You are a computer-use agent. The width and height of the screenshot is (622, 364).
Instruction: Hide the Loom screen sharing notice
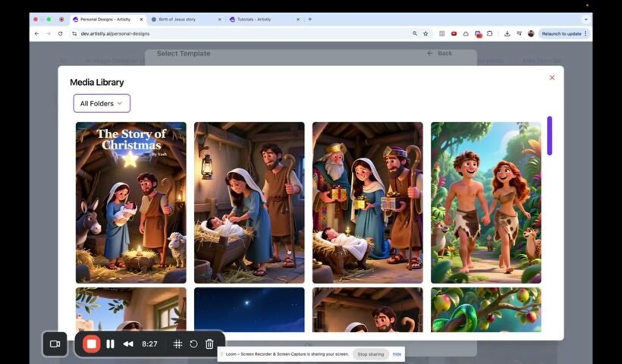tap(397, 354)
